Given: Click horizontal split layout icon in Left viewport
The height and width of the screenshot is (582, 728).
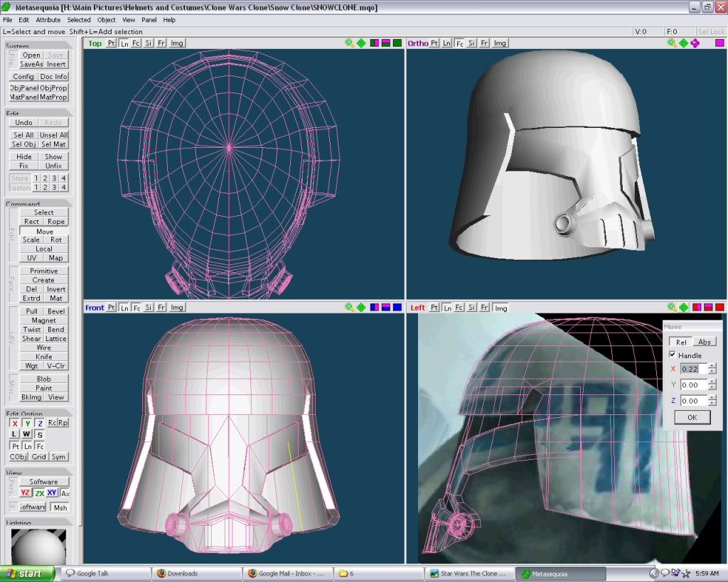Looking at the screenshot, I should (x=708, y=307).
